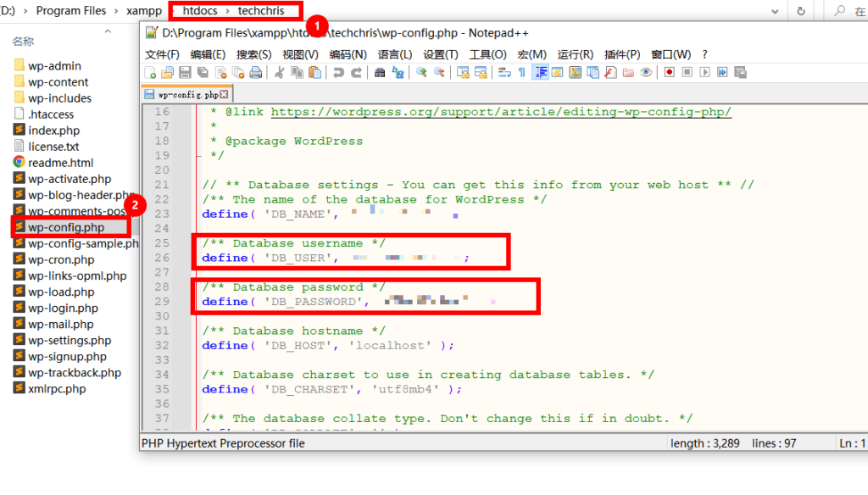This screenshot has width=868, height=495.
Task: Toggle Show All Characters pilcrow icon
Action: [521, 73]
